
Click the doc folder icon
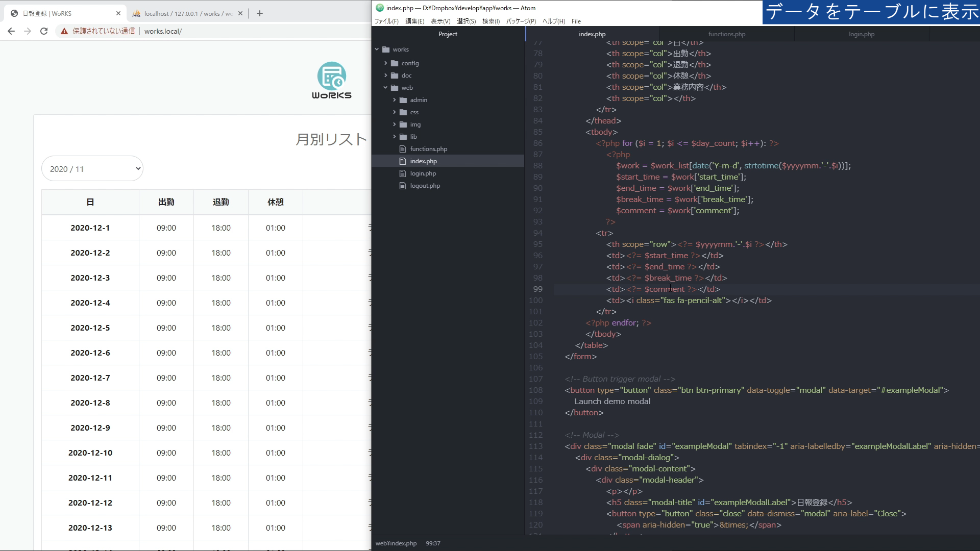pos(395,76)
